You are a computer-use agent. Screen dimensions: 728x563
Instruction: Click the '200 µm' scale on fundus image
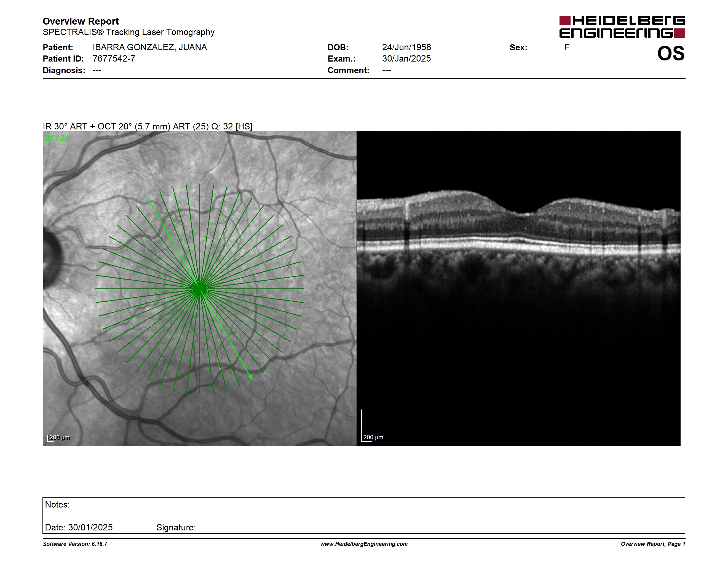(58, 438)
